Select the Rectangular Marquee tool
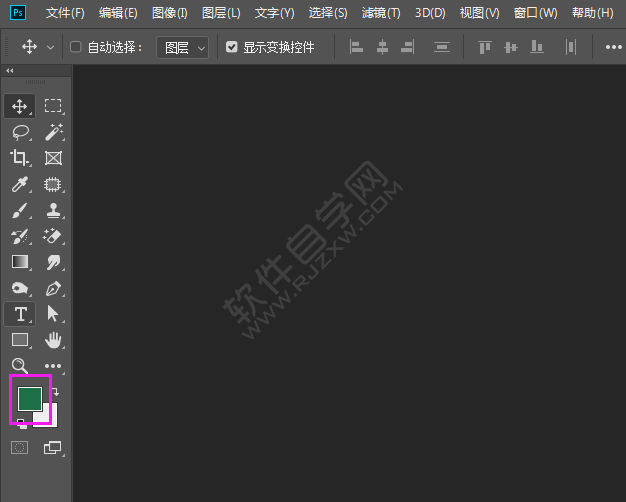The height and width of the screenshot is (502, 626). 53,106
